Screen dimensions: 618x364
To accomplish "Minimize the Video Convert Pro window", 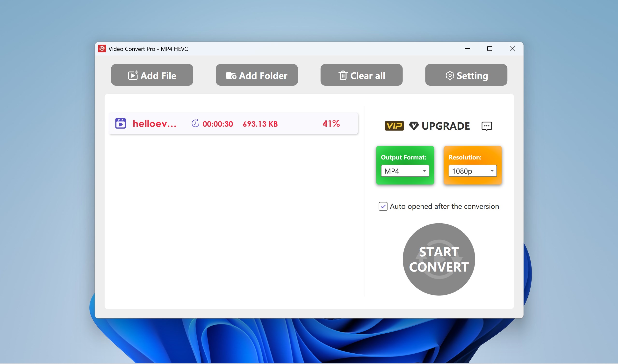I will point(468,49).
